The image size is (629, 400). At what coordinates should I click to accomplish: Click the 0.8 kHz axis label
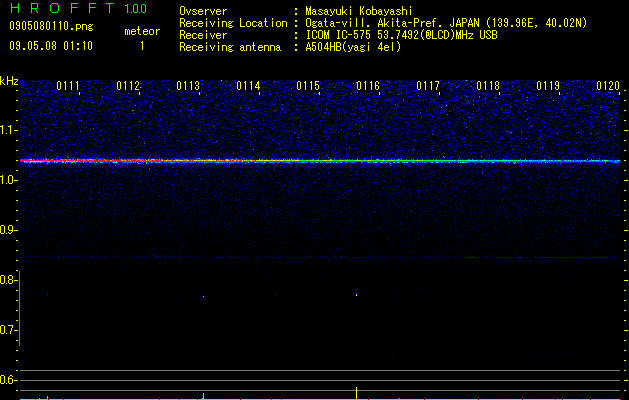(x=8, y=280)
